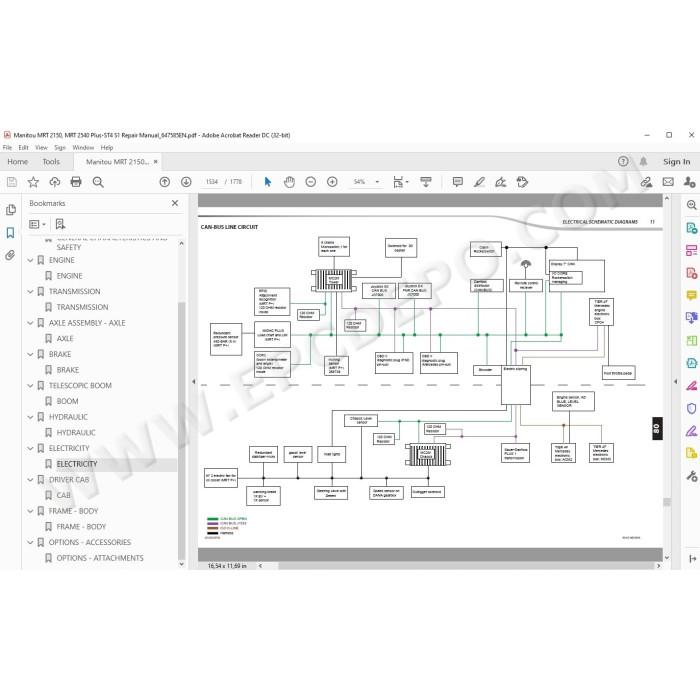Collapse the HYDRAULIC bookmark group

[x=30, y=417]
